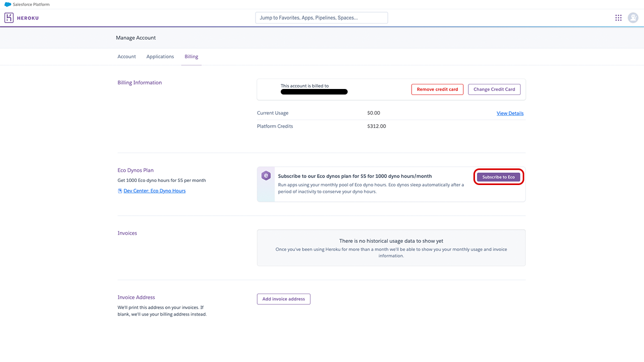Select the Billing tab
The image size is (644, 362).
[191, 57]
